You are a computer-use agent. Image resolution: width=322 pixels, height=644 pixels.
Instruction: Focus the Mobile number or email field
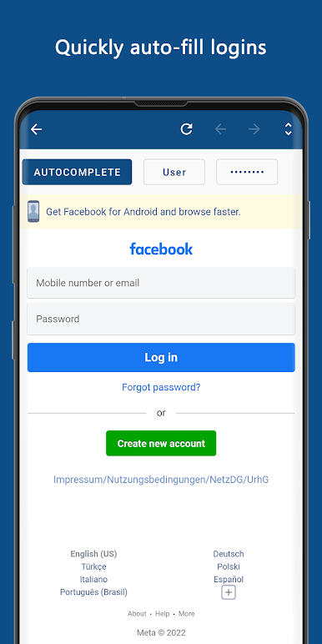pyautogui.click(x=161, y=283)
